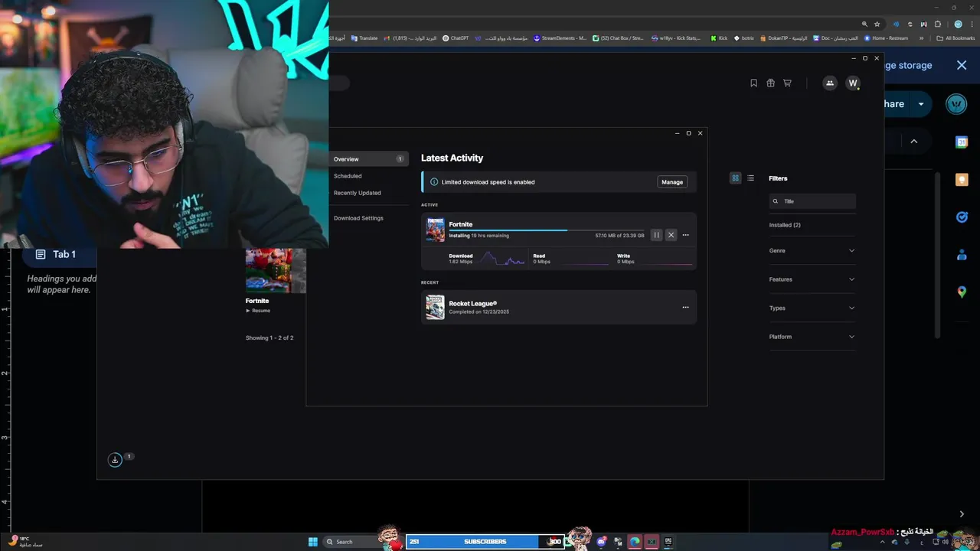This screenshot has width=980, height=551.
Task: Open the Chrome extensions puzzle icon
Action: pos(938,24)
